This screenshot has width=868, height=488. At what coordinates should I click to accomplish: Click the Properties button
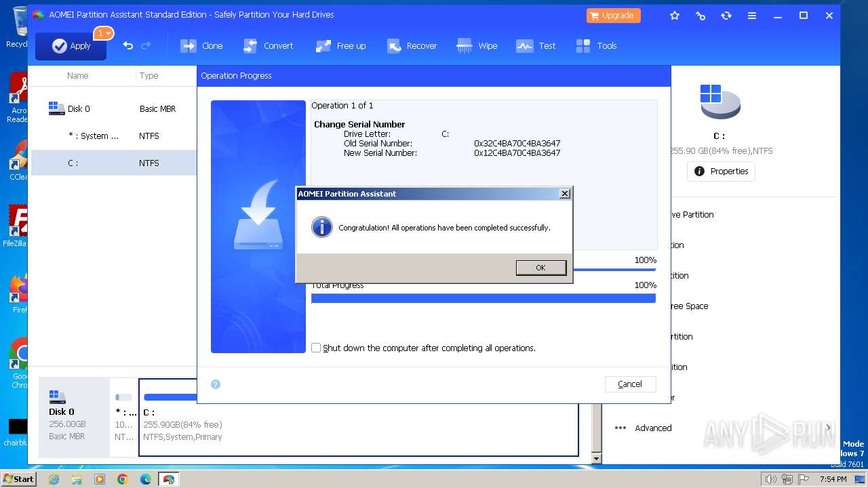(x=721, y=171)
